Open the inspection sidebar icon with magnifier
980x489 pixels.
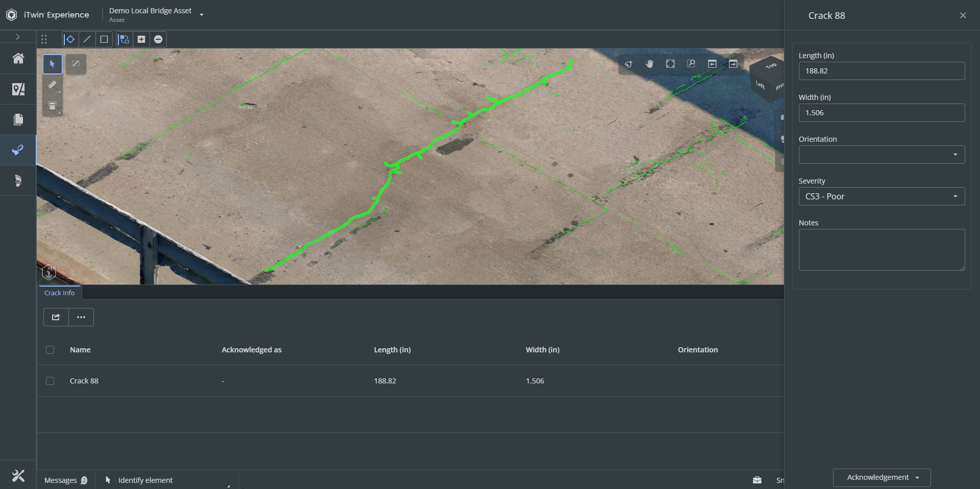pos(18,150)
